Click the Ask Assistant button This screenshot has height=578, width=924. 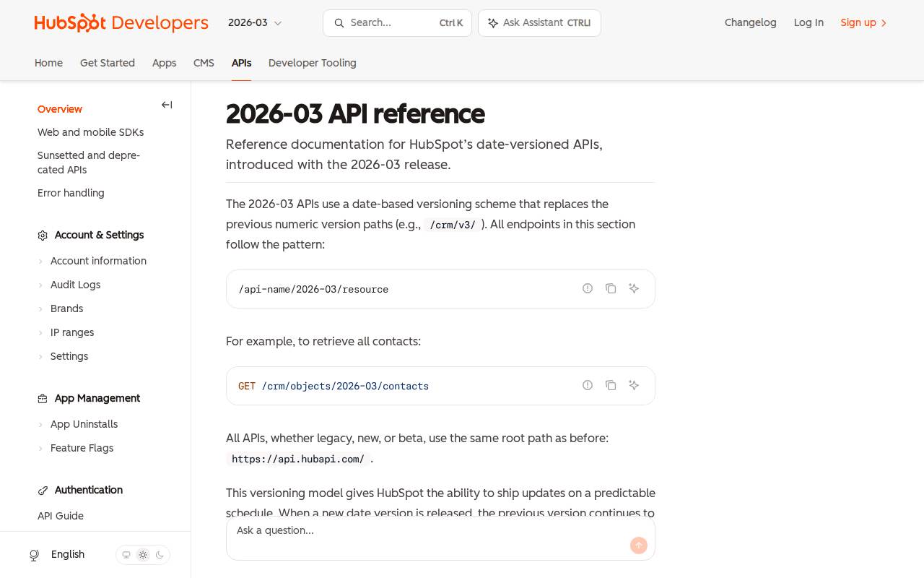pyautogui.click(x=539, y=23)
